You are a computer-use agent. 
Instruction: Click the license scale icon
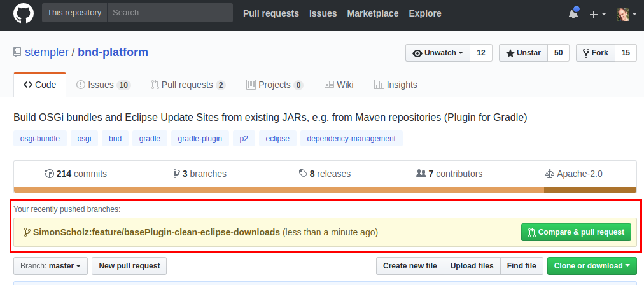click(550, 174)
